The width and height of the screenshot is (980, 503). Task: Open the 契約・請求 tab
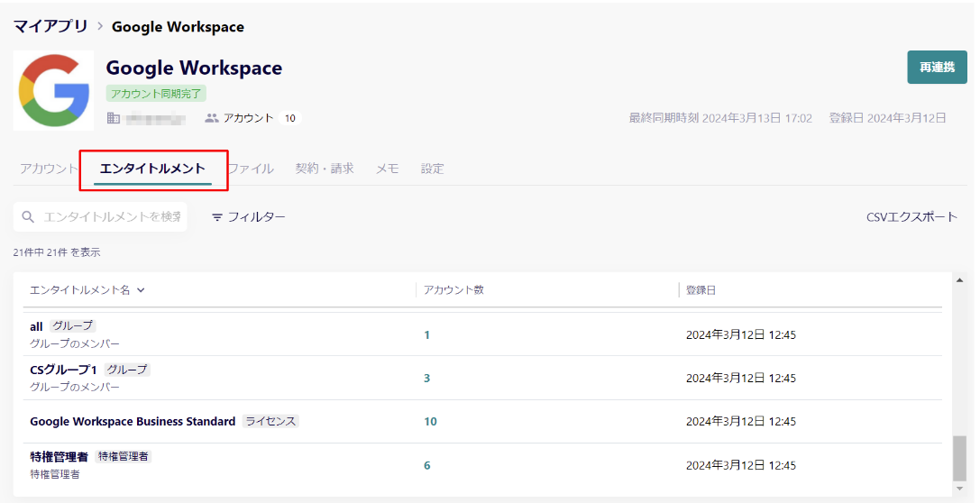tap(325, 169)
